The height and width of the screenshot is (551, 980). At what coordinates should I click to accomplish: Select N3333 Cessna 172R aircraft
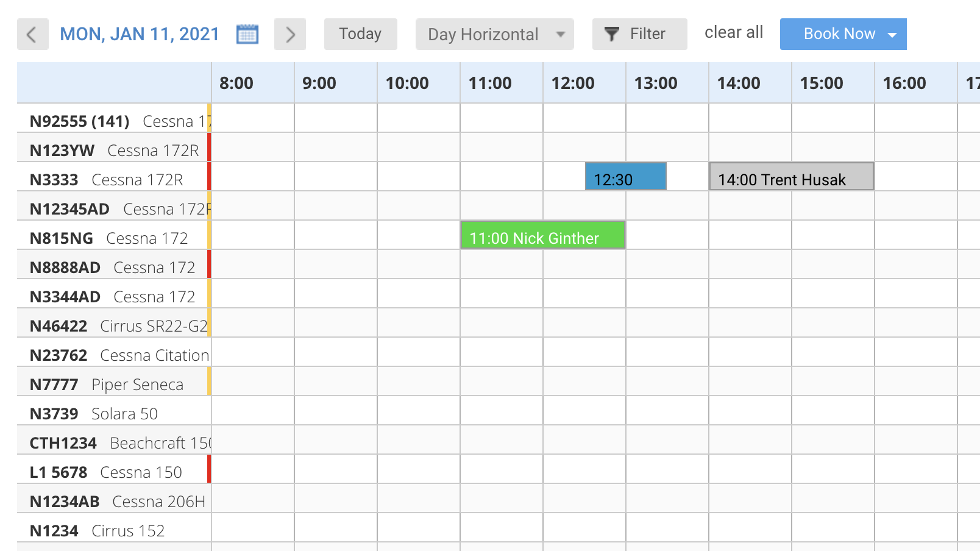107,180
